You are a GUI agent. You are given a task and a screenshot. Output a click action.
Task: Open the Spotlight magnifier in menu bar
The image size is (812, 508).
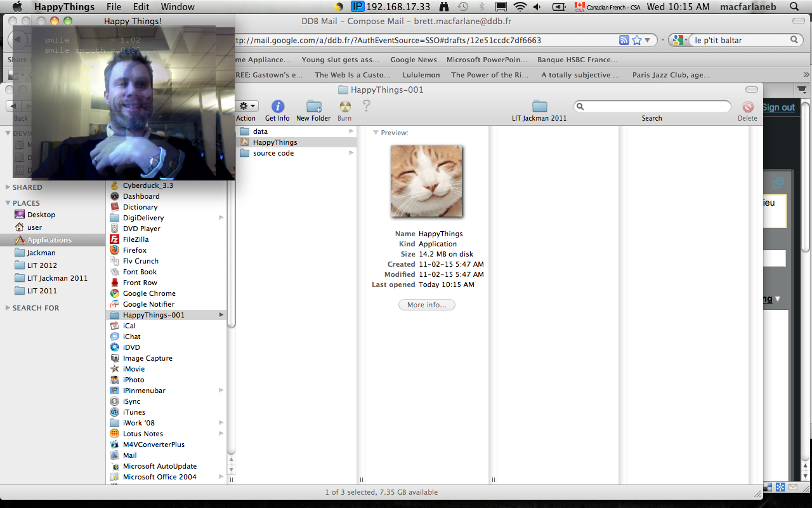tap(794, 7)
